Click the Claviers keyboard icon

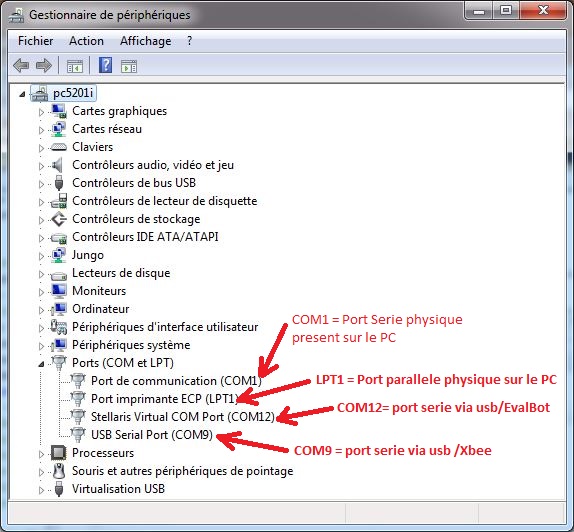click(59, 147)
